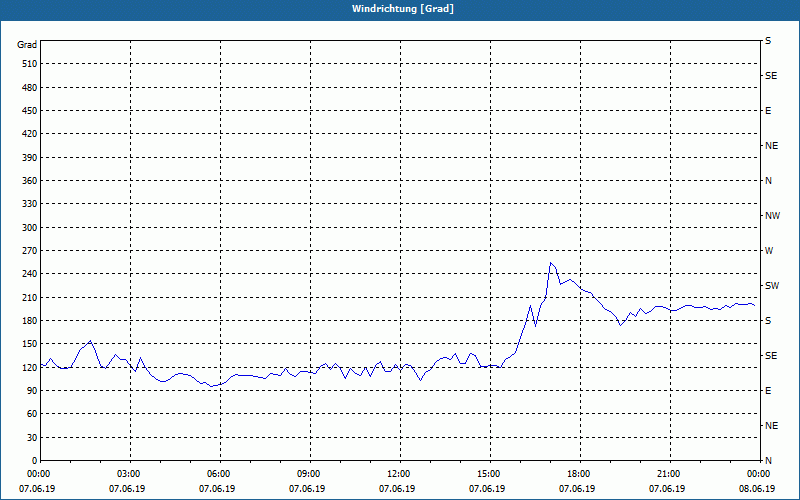Select the 240 value on the degree axis
This screenshot has height=500, width=800.
[30, 273]
